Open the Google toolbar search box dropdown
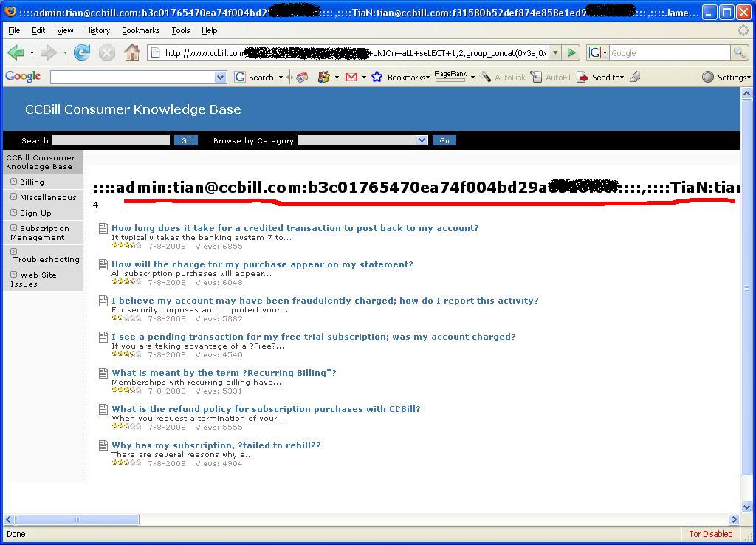The height and width of the screenshot is (545, 756). click(220, 77)
